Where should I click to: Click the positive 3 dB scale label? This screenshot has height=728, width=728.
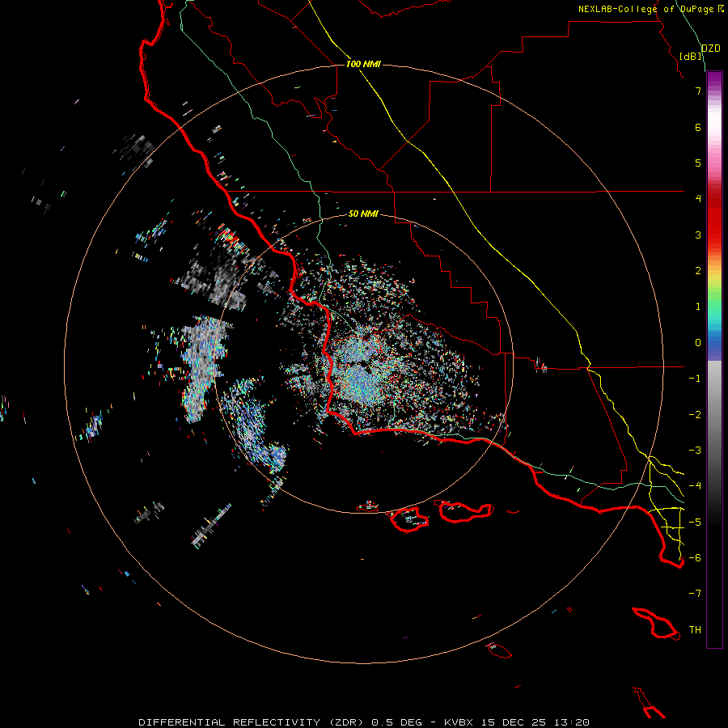click(x=698, y=235)
